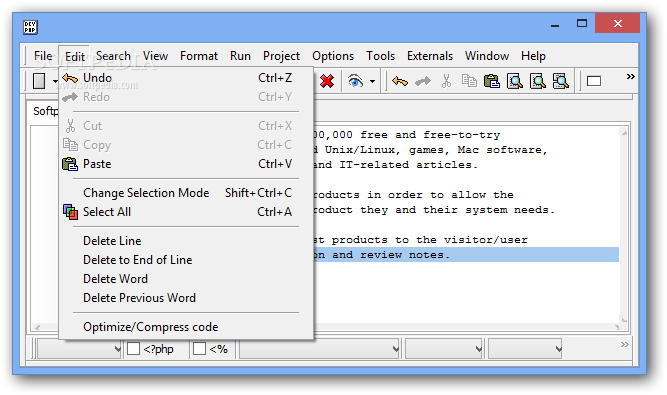Open the new document dropdown arrow
Viewport: 667px width, 395px height.
point(55,81)
